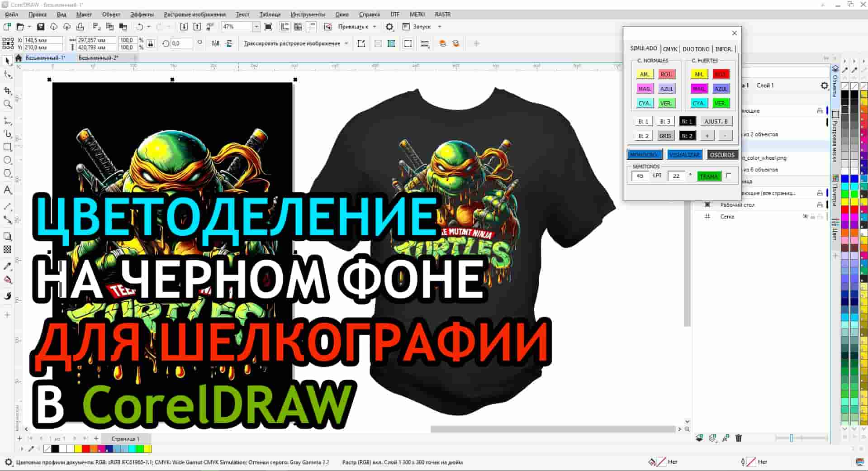Toggle full-screen preview icon

pos(268,27)
